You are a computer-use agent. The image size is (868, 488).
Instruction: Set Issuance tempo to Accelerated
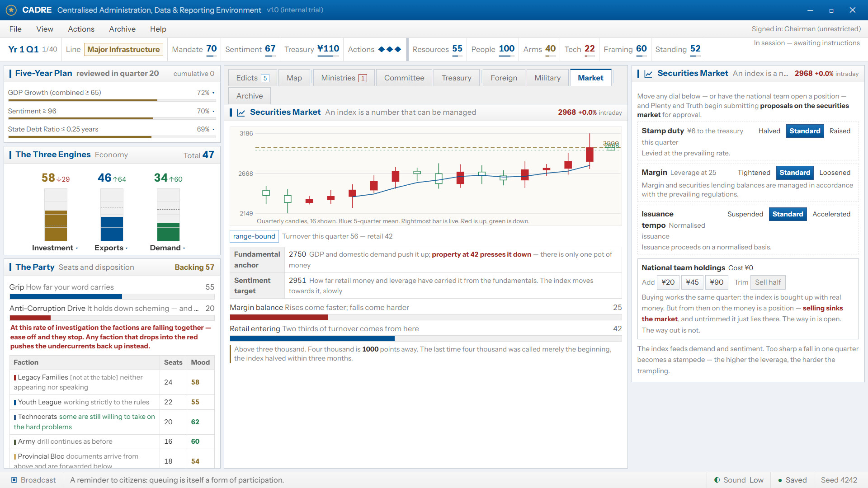tap(831, 214)
